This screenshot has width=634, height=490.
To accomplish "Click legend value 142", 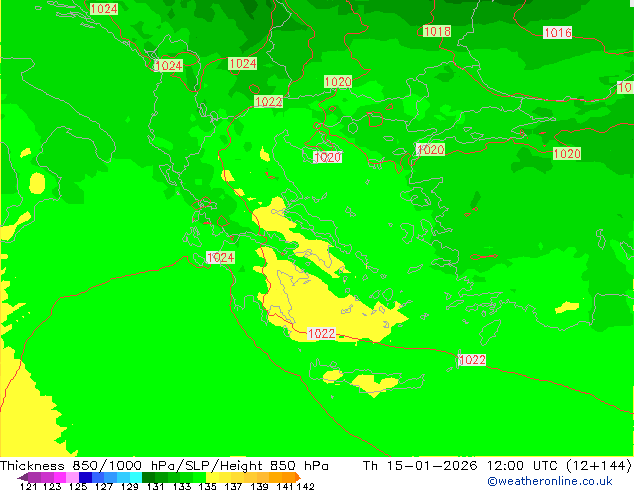I will [x=305, y=486].
